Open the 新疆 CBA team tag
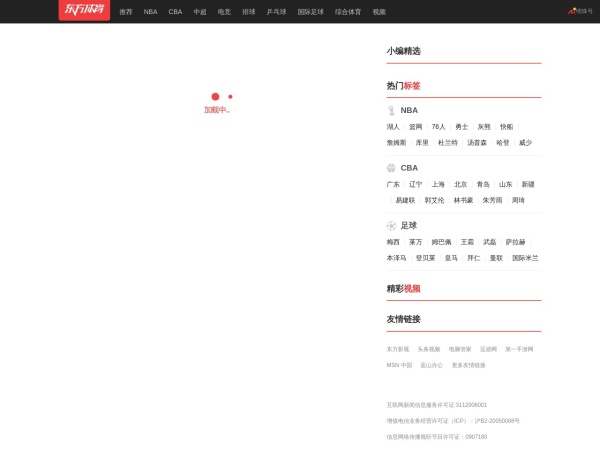The width and height of the screenshot is (600, 450). (x=528, y=184)
